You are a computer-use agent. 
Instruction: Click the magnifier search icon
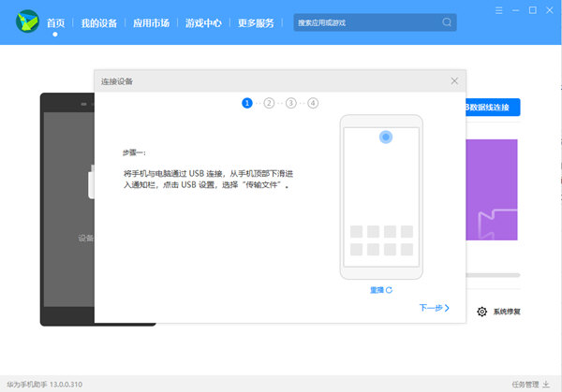point(447,22)
